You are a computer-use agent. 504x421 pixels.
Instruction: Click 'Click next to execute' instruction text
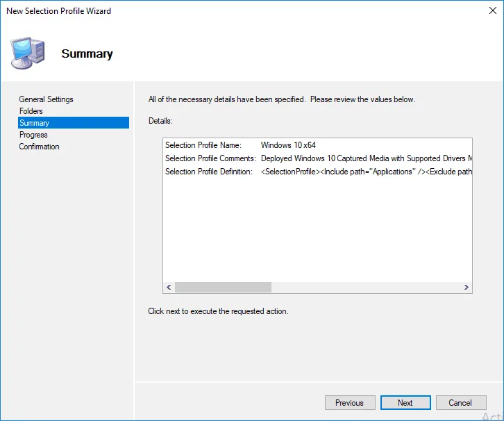point(218,311)
